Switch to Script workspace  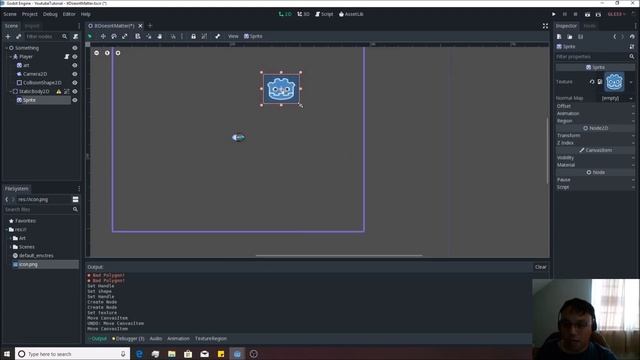324,14
